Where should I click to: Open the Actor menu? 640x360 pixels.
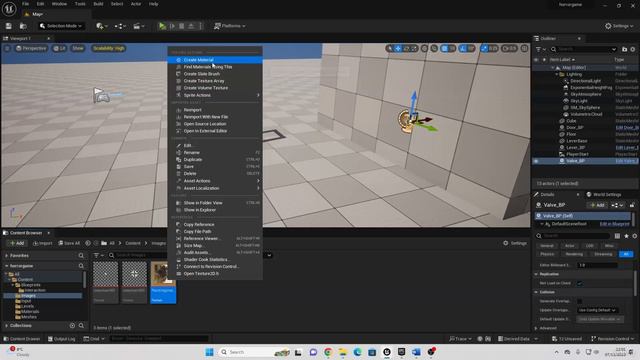pyautogui.click(x=136, y=4)
